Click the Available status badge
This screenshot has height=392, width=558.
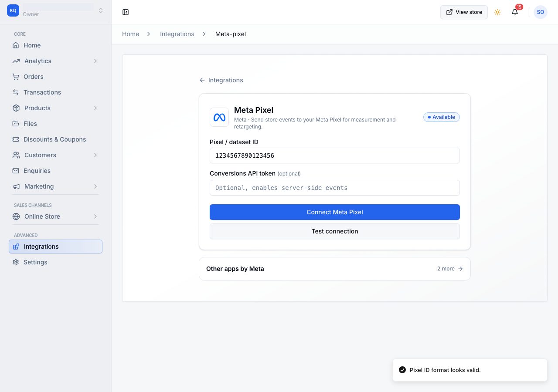[442, 117]
